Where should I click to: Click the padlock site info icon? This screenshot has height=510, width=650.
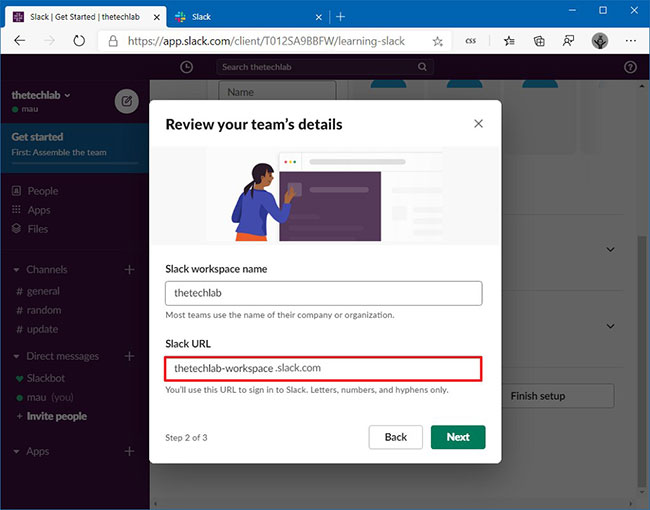pyautogui.click(x=113, y=41)
